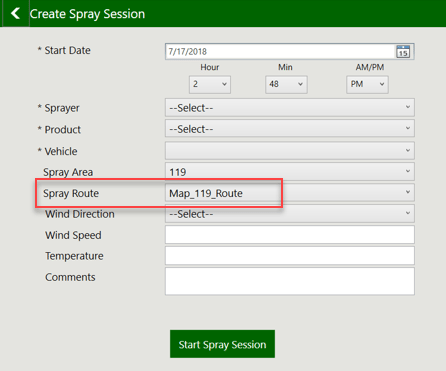Click the Create Spray Session title
The height and width of the screenshot is (371, 446).
pyautogui.click(x=87, y=14)
